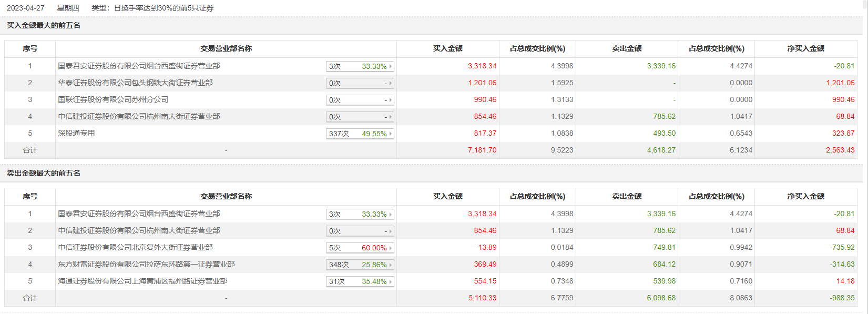Expand 海通证券上海福州路 31次 35.48% dropdown
The image size is (868, 314).
click(360, 281)
